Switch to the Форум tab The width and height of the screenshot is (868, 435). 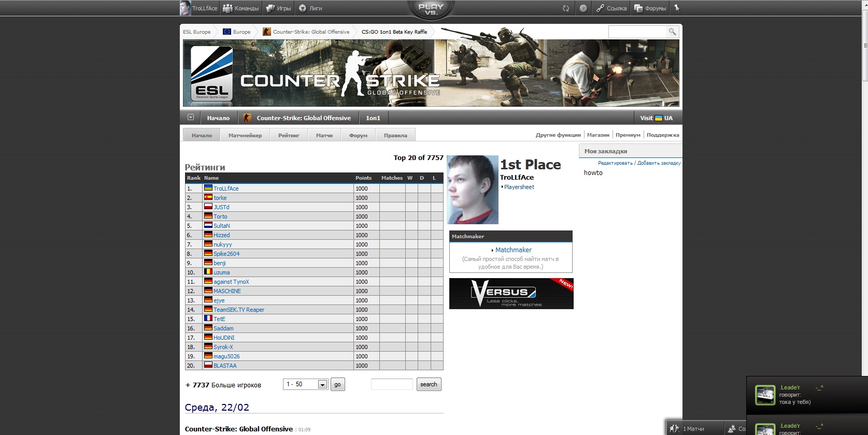tap(358, 135)
